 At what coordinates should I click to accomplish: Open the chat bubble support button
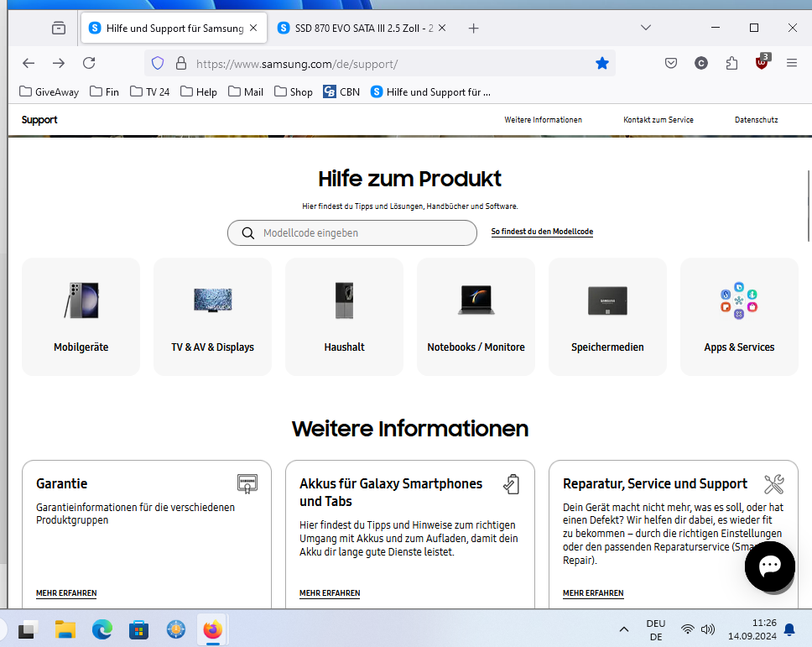click(x=769, y=566)
